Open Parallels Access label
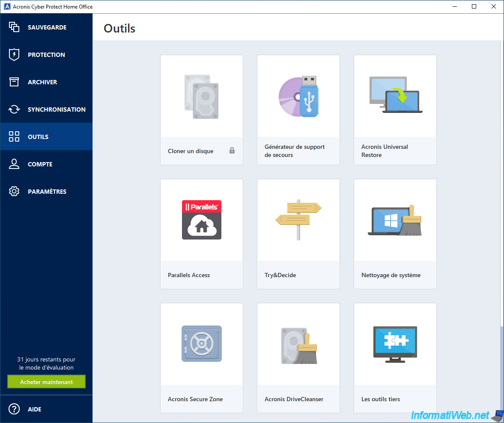Viewport: 504px width, 423px height. (x=189, y=275)
